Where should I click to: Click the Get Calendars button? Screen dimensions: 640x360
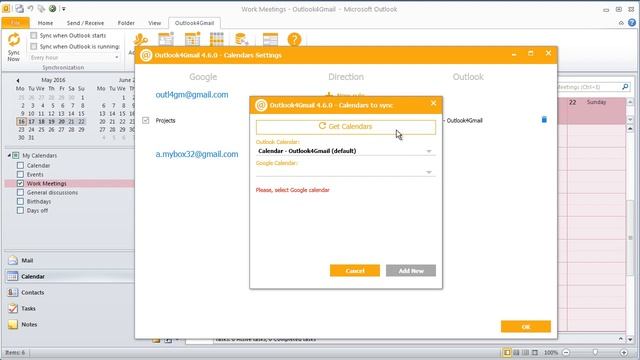345,127
